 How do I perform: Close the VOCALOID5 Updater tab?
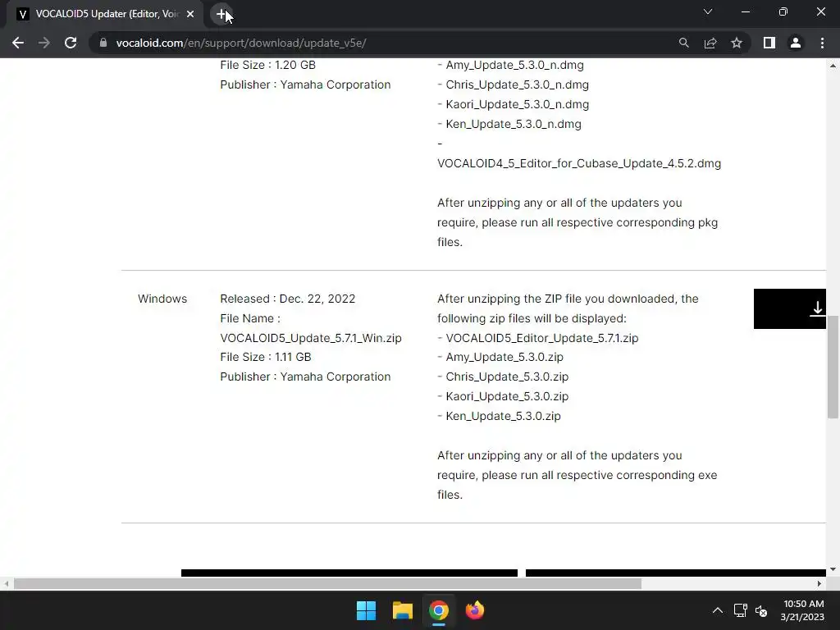(x=190, y=14)
